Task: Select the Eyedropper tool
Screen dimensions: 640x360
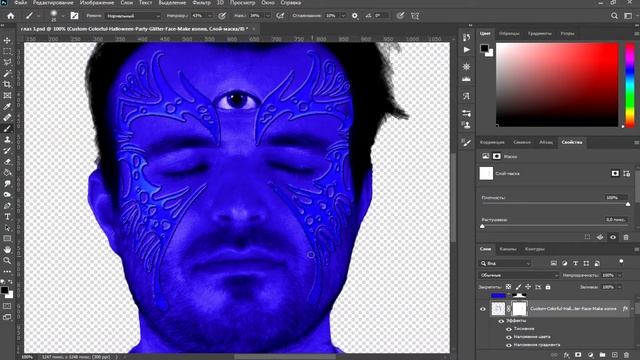Action: 7,107
